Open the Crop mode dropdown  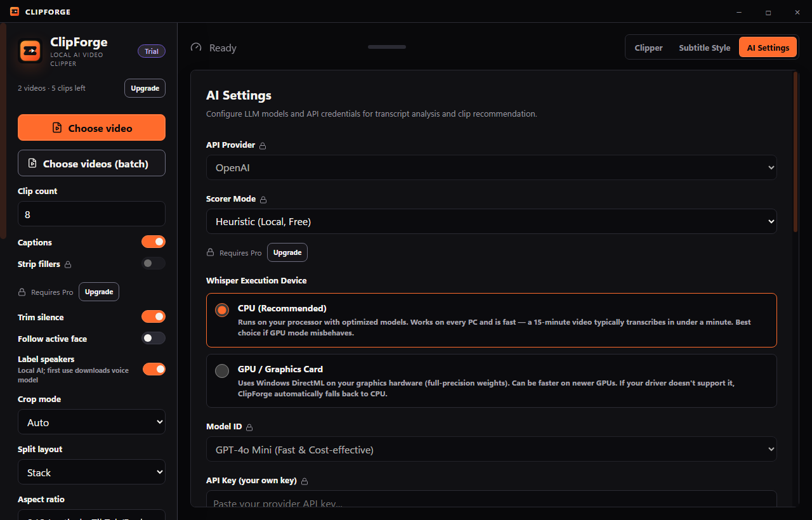91,422
